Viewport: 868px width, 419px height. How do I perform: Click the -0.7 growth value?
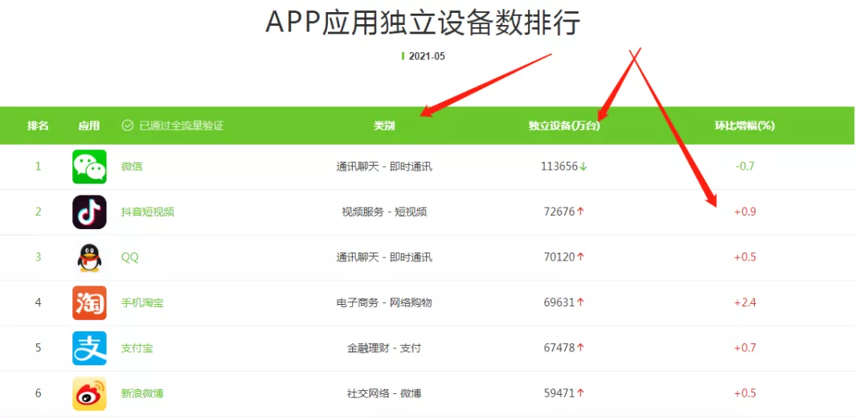[744, 166]
